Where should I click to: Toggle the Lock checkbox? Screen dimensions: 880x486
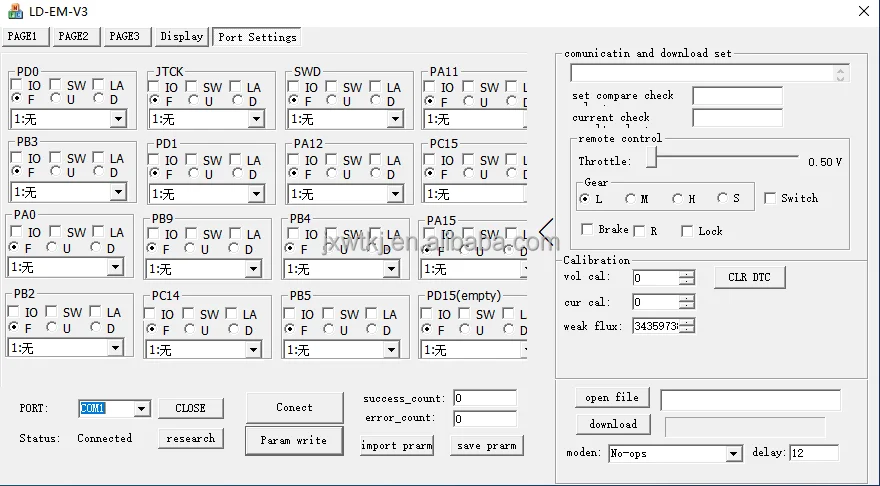click(687, 231)
